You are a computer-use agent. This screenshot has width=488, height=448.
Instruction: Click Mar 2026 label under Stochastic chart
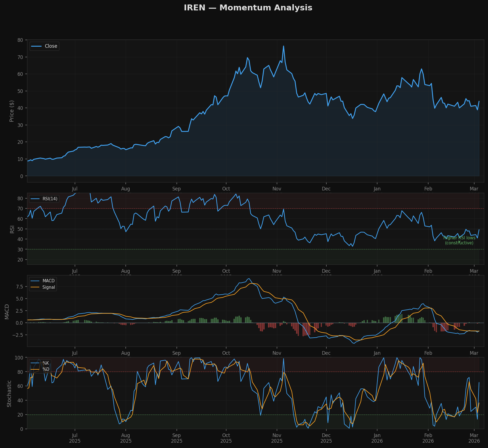(474, 438)
